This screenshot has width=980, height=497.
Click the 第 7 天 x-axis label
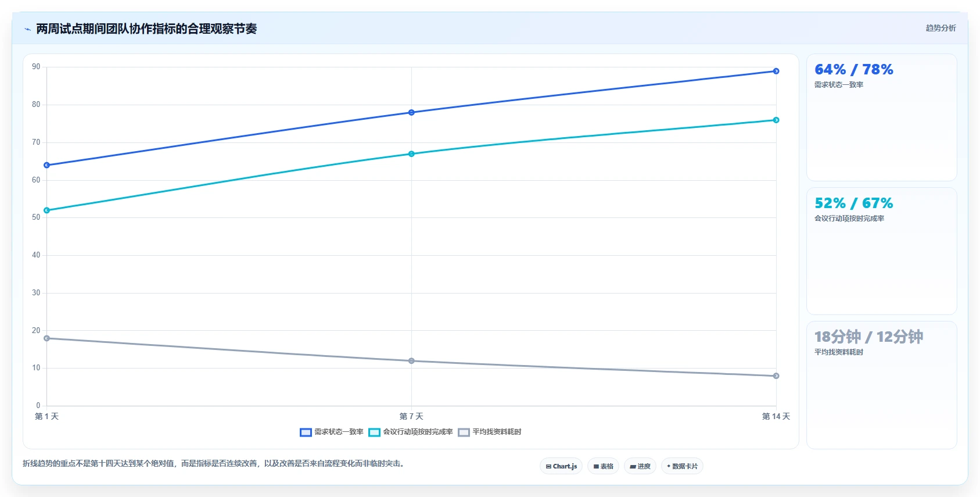click(x=411, y=416)
